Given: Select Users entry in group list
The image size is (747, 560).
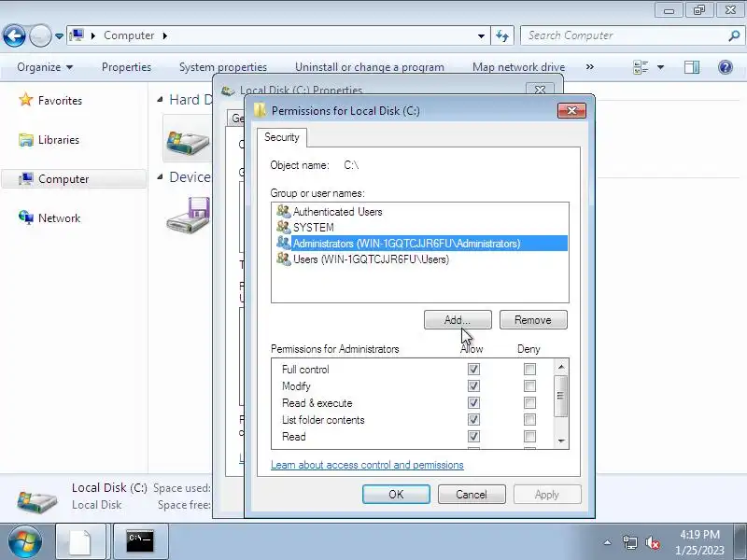Looking at the screenshot, I should pyautogui.click(x=371, y=259).
